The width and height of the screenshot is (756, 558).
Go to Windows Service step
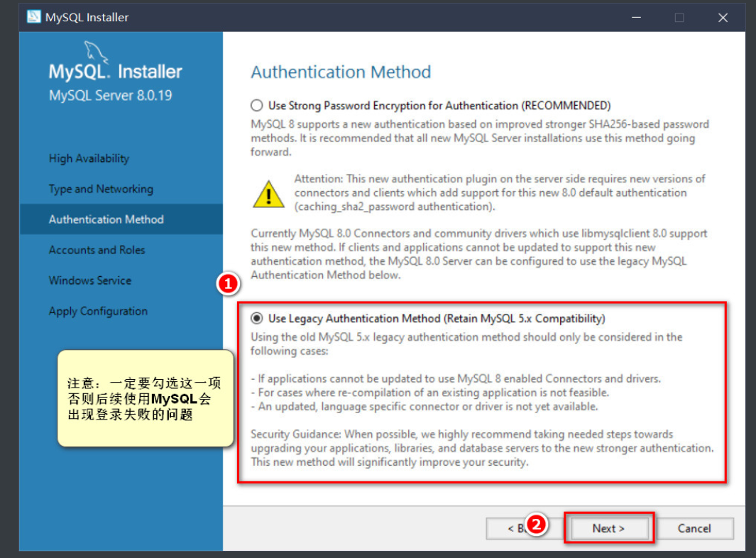(x=89, y=280)
